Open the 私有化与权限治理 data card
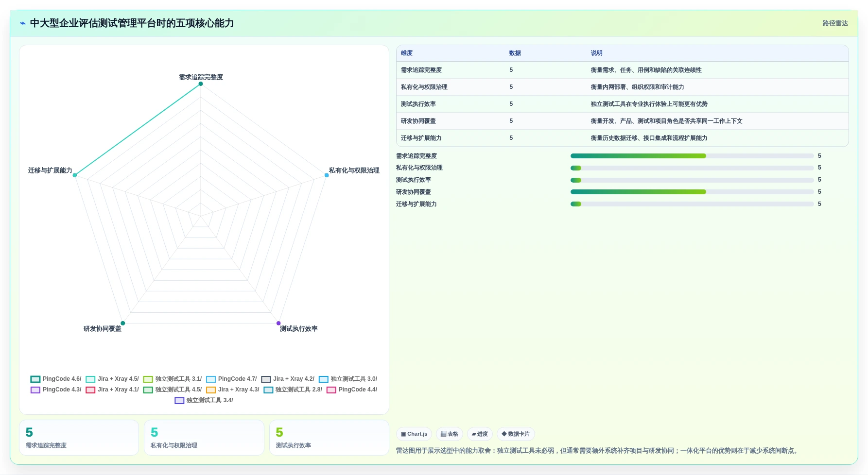 point(204,438)
